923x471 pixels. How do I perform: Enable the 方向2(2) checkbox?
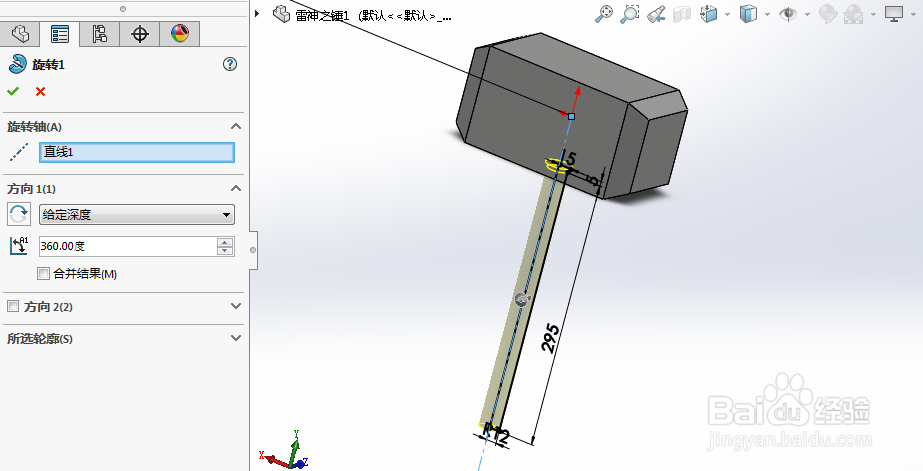[x=13, y=306]
